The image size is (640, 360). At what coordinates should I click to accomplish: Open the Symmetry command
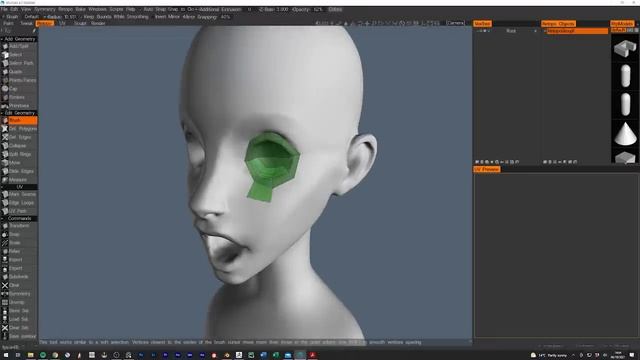tap(19, 294)
